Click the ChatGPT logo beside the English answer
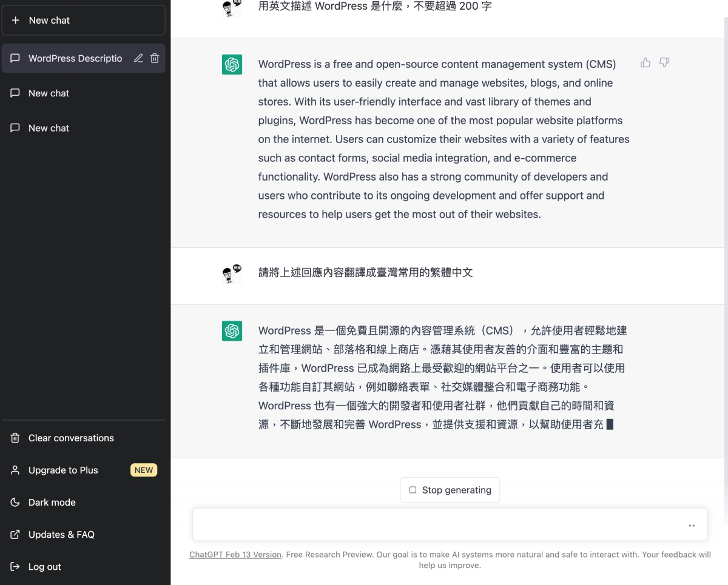 click(x=232, y=64)
